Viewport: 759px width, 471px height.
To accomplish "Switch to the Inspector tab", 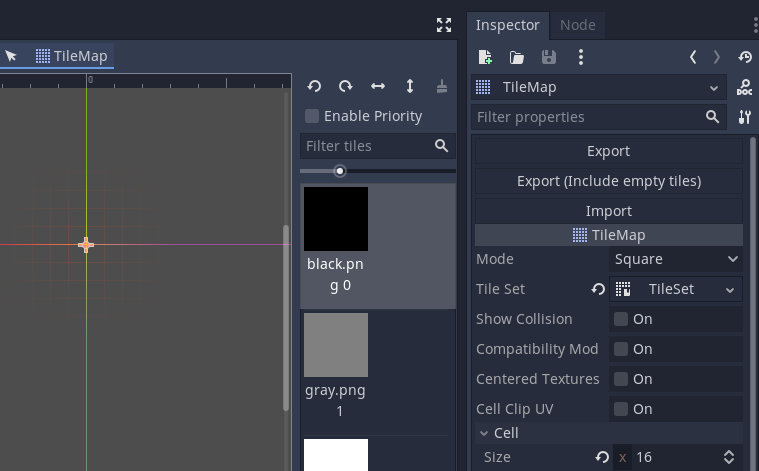I will tap(507, 25).
